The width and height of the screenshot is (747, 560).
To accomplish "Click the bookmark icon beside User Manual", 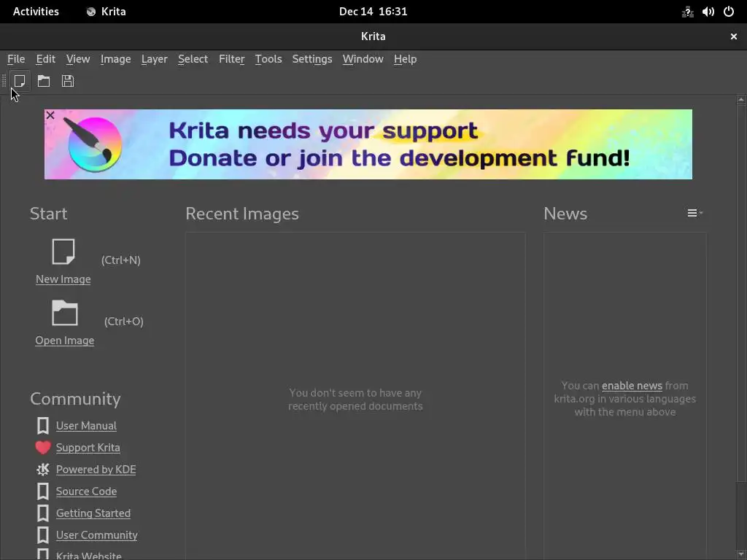I will [x=43, y=426].
